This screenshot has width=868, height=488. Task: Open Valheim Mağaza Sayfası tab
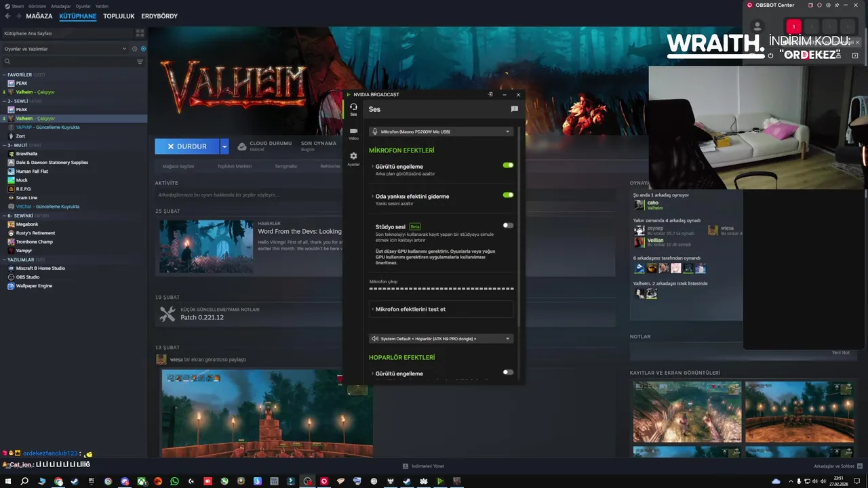[178, 166]
